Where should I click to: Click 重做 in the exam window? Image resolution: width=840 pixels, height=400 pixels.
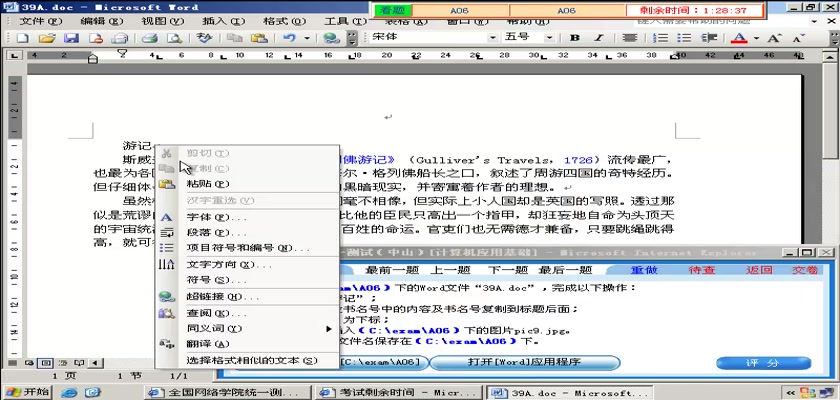point(644,270)
